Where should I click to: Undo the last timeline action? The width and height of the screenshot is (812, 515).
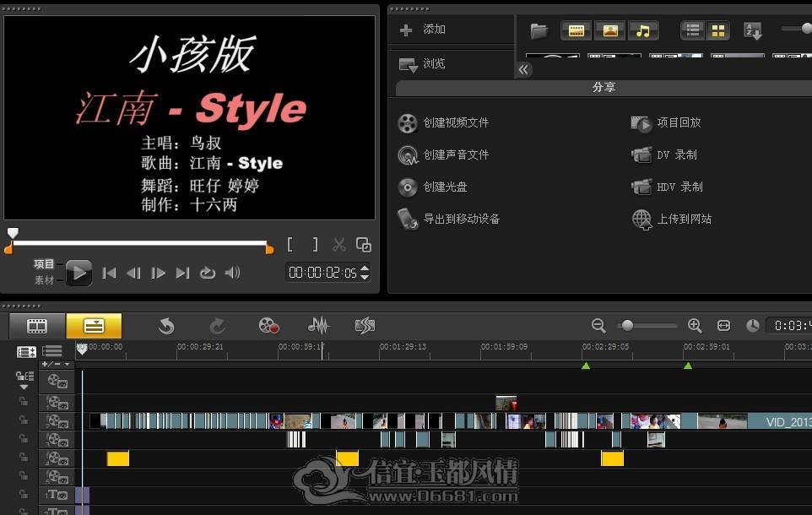[x=166, y=326]
